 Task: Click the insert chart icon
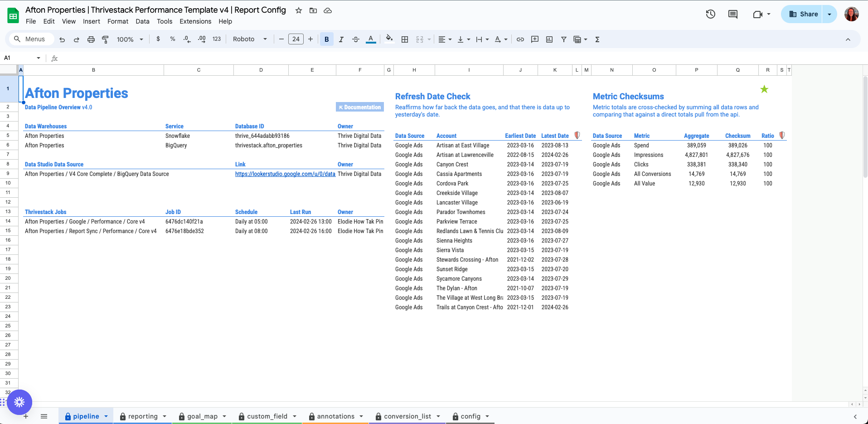pos(549,39)
